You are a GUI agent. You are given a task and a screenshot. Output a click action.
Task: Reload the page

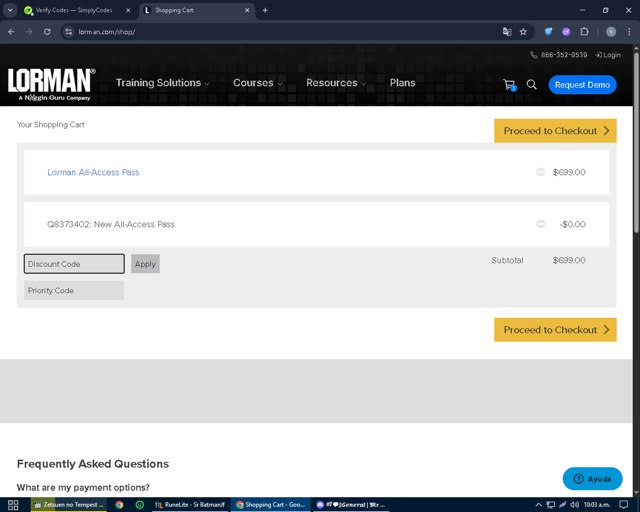click(47, 32)
